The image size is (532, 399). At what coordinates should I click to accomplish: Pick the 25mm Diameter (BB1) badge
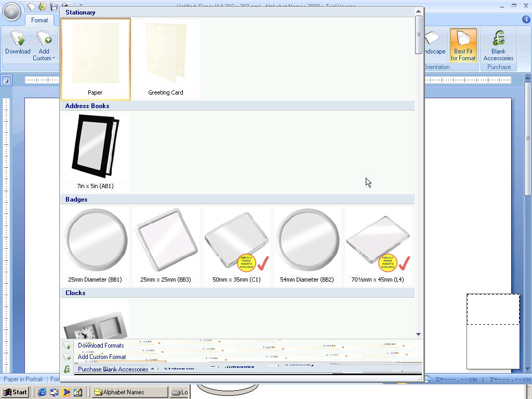click(x=95, y=245)
